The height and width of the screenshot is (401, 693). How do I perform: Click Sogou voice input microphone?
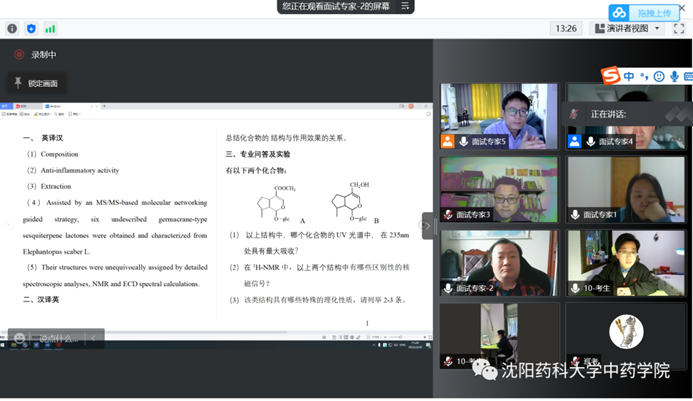click(x=674, y=76)
